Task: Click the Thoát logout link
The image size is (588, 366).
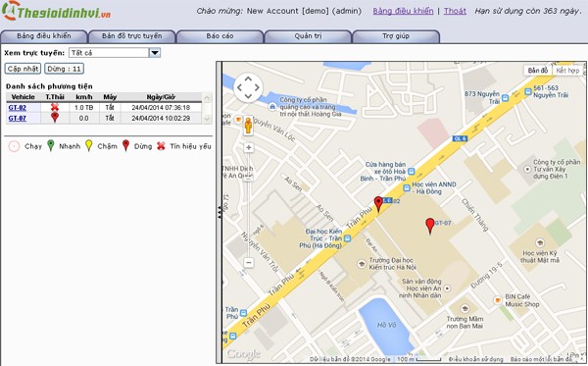Action: pyautogui.click(x=455, y=11)
